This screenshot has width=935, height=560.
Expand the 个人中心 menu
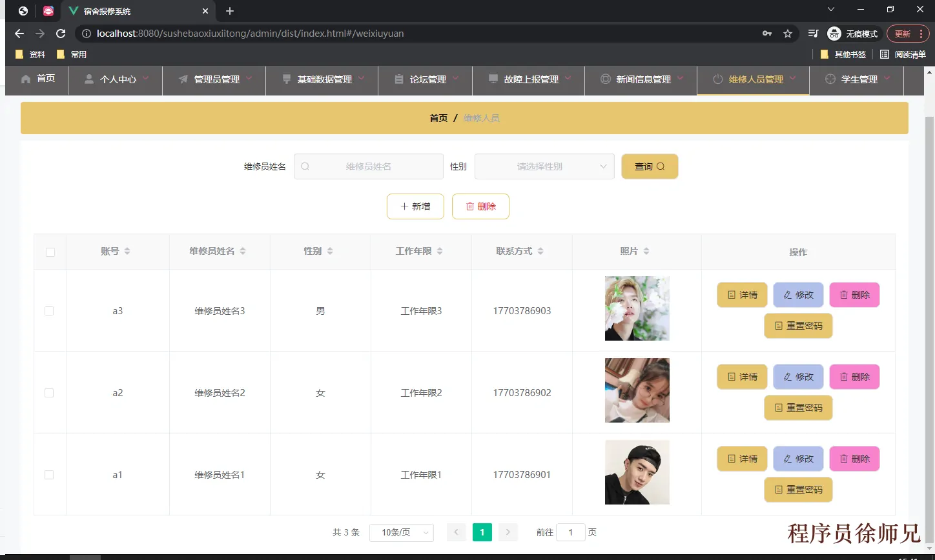pos(115,79)
